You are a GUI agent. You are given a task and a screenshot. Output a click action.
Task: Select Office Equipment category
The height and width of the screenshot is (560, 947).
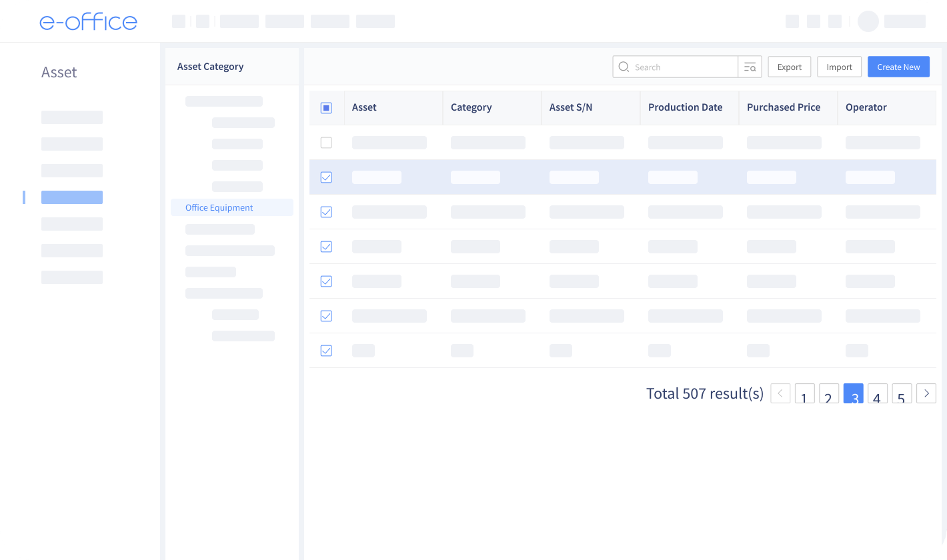pyautogui.click(x=232, y=207)
